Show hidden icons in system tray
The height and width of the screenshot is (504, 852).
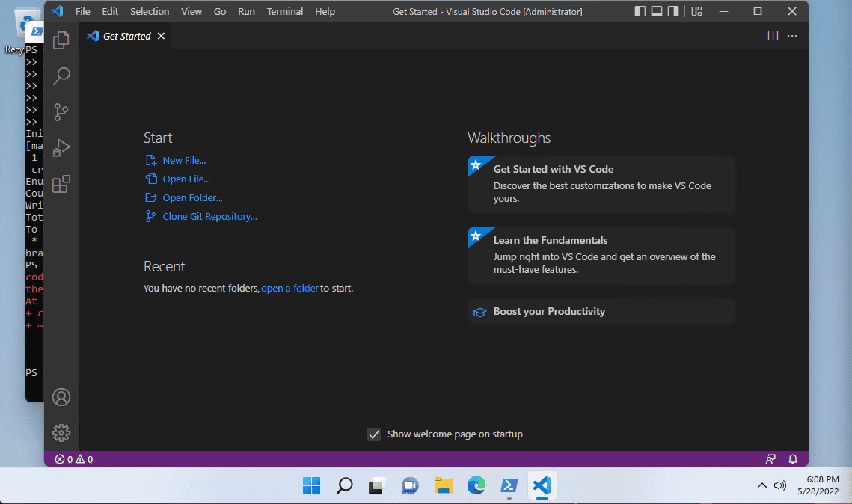coord(761,485)
